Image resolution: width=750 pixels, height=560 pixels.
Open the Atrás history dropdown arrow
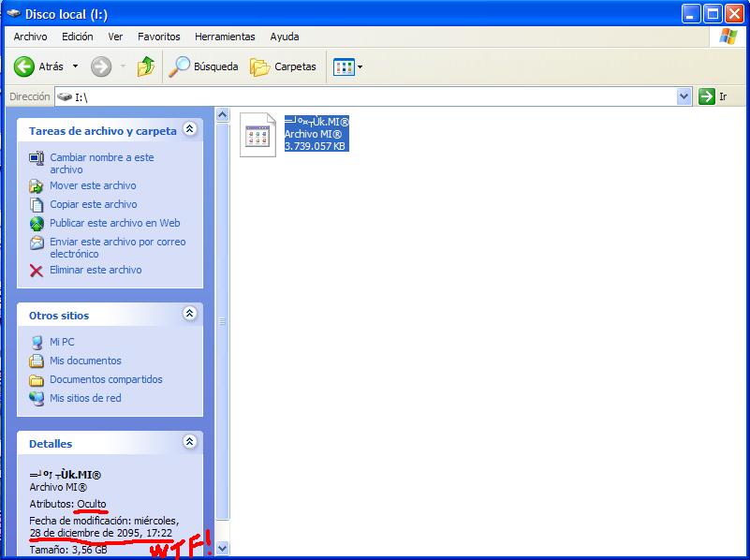(75, 66)
